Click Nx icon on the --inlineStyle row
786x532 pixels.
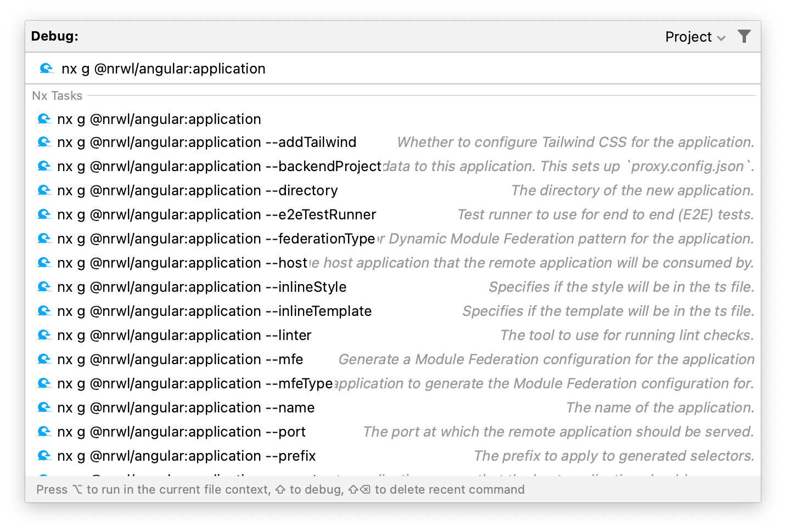44,287
